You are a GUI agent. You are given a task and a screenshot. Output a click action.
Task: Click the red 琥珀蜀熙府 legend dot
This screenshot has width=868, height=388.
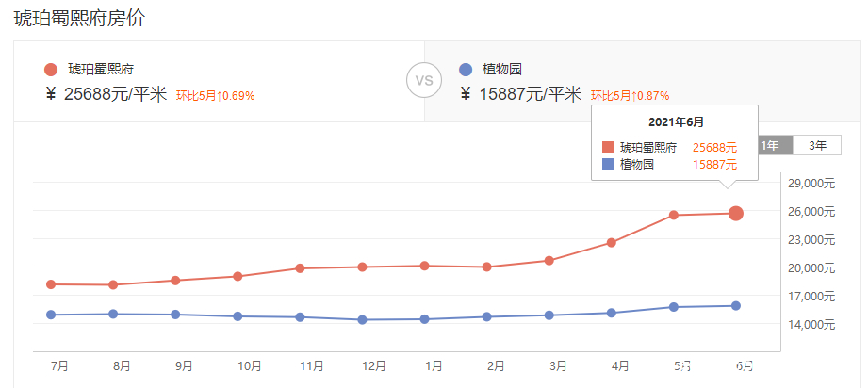point(51,70)
